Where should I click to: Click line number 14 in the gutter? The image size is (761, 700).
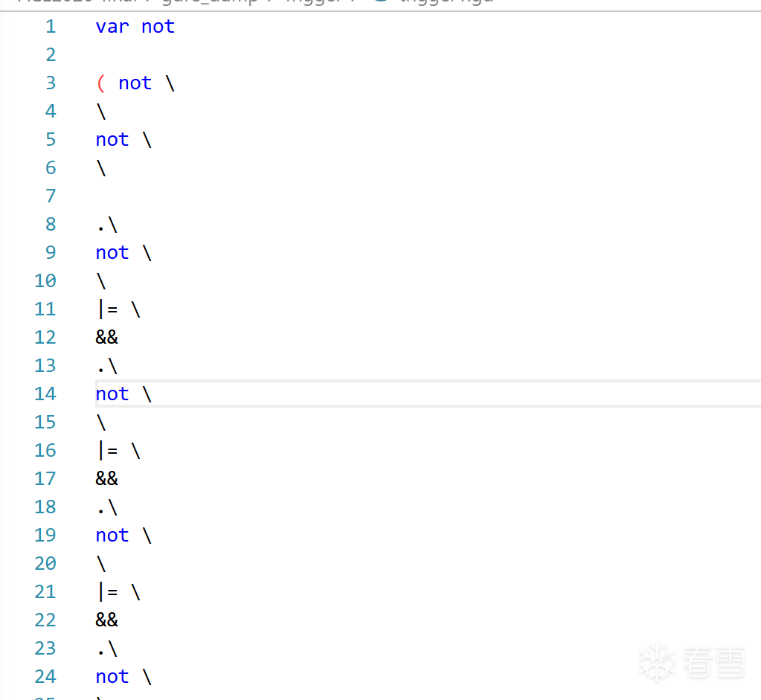pyautogui.click(x=45, y=394)
